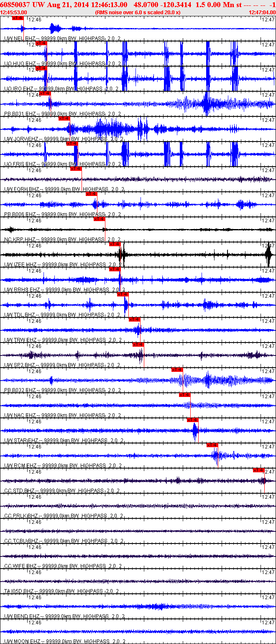Click the red pick flag on UW TDL trace
The width and height of the screenshot is (276, 644).
pyautogui.click(x=123, y=294)
